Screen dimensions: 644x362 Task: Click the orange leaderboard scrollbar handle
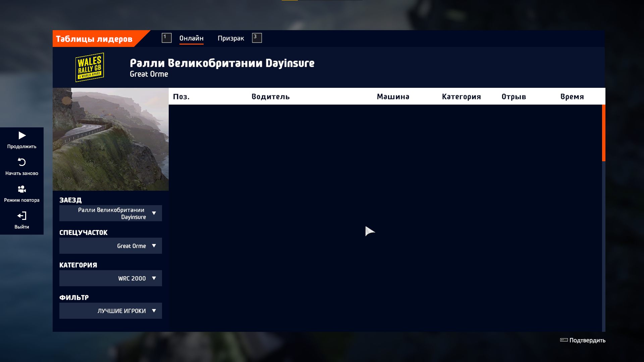(603, 133)
